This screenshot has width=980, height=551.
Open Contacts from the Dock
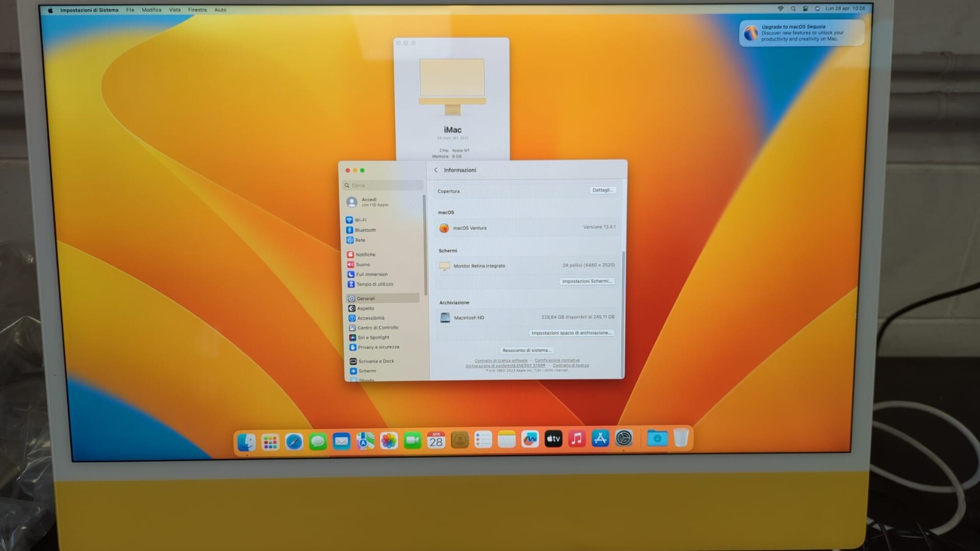pos(459,440)
